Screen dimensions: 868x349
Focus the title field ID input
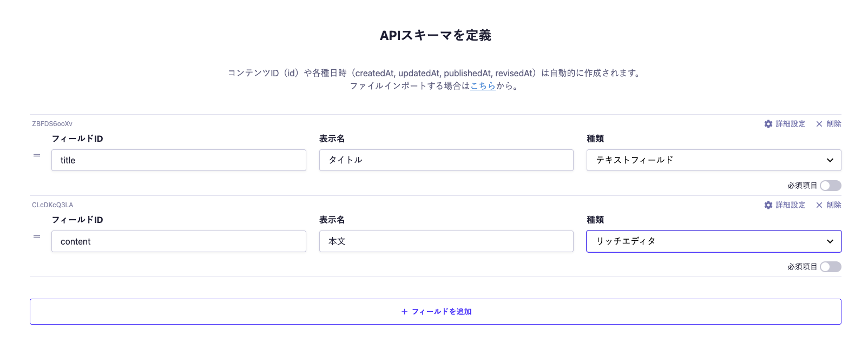click(x=179, y=160)
